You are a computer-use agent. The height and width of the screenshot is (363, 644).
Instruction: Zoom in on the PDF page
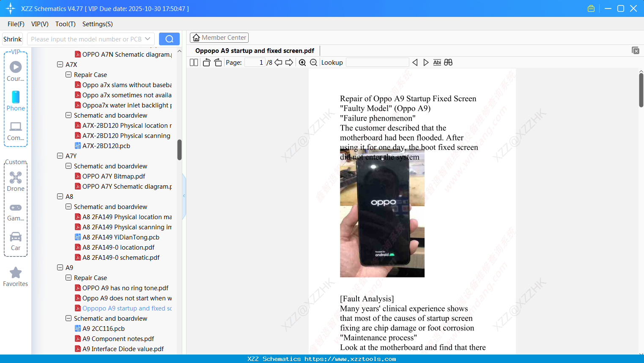pyautogui.click(x=302, y=62)
